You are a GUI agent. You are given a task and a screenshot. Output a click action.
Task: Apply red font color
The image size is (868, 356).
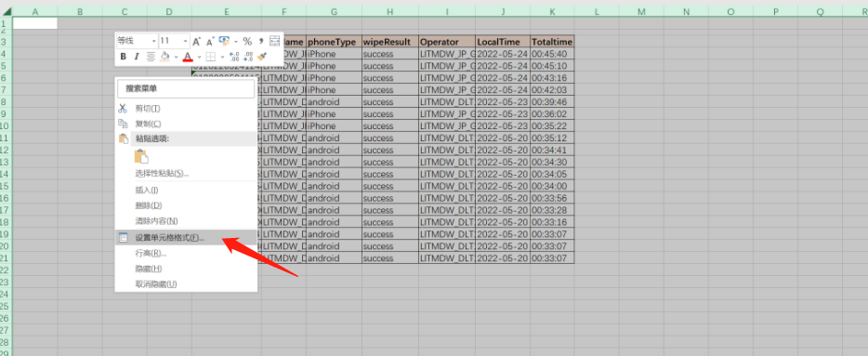coord(188,57)
